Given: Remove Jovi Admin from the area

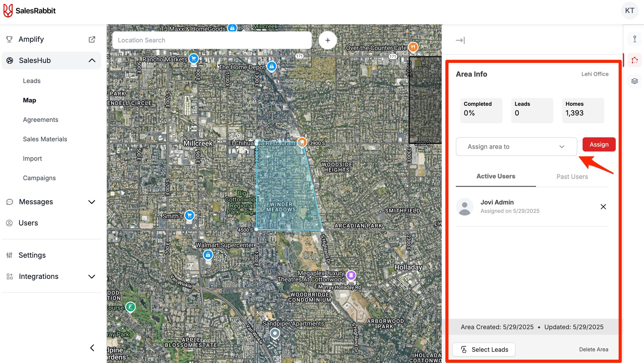Looking at the screenshot, I should tap(603, 207).
